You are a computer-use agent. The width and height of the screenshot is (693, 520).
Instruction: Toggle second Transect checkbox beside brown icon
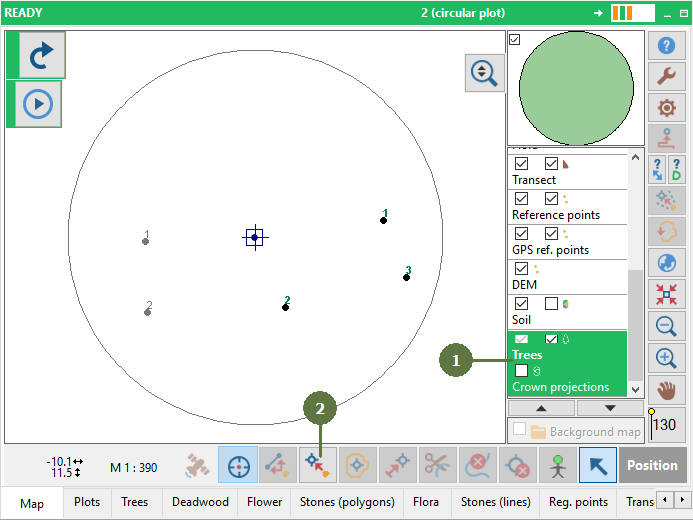[551, 163]
